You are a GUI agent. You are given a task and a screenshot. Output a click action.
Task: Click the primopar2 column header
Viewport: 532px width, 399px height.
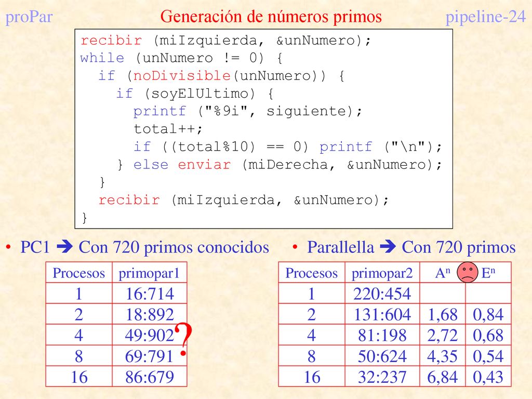click(382, 273)
